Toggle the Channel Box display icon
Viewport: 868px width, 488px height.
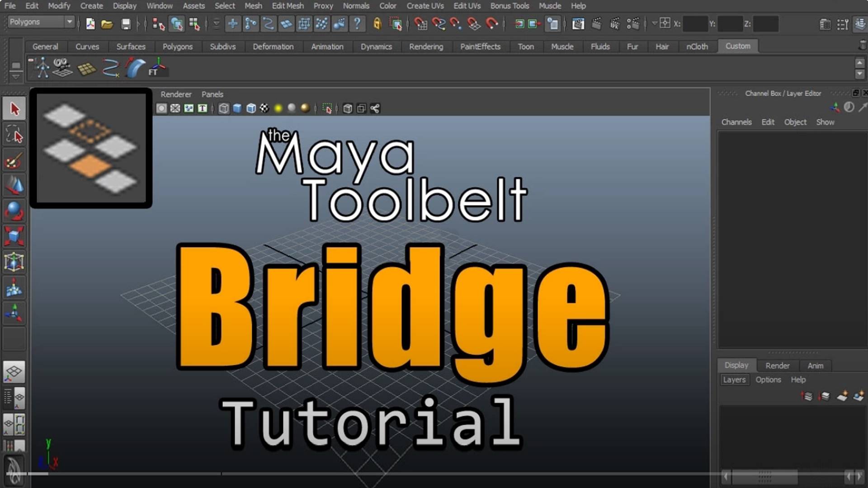point(860,24)
